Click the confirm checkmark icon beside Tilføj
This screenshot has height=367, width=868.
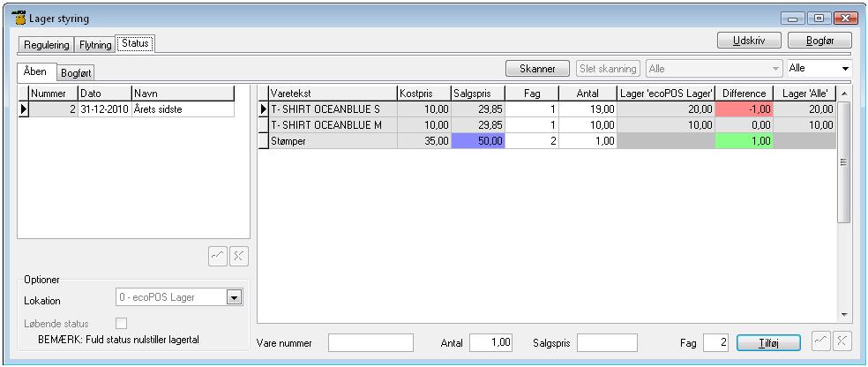pyautogui.click(x=820, y=341)
